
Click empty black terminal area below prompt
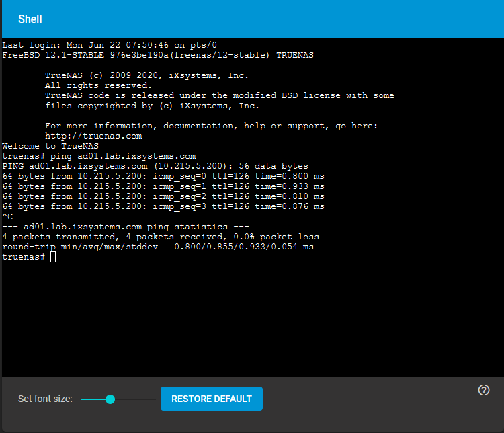pyautogui.click(x=252, y=319)
